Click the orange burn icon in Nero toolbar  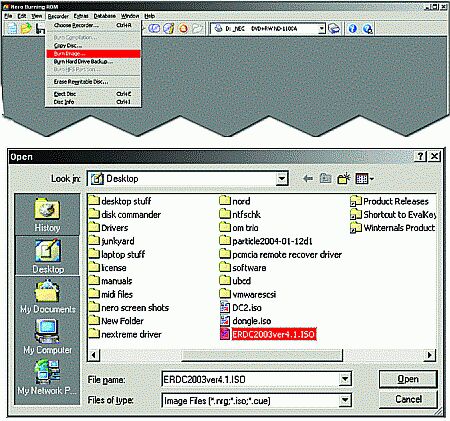point(183,29)
